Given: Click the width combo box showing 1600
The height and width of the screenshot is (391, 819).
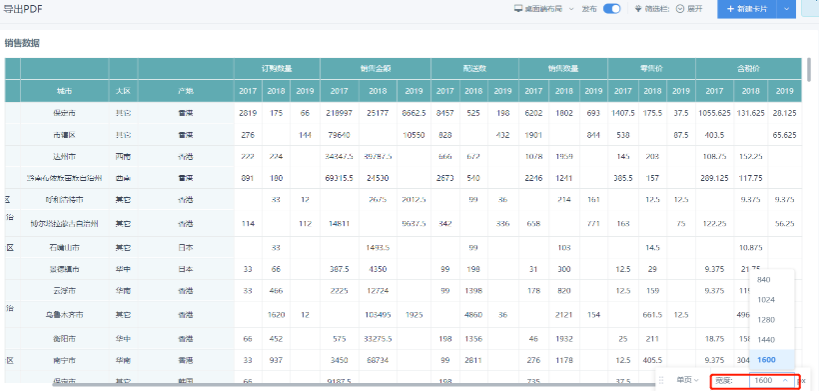Looking at the screenshot, I should point(773,381).
